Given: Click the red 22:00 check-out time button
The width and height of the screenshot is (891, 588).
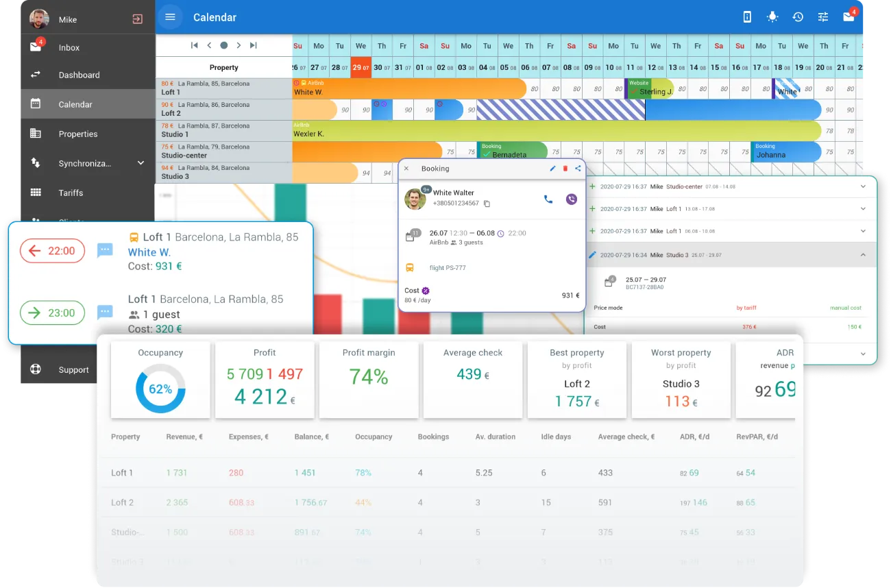Looking at the screenshot, I should [53, 251].
